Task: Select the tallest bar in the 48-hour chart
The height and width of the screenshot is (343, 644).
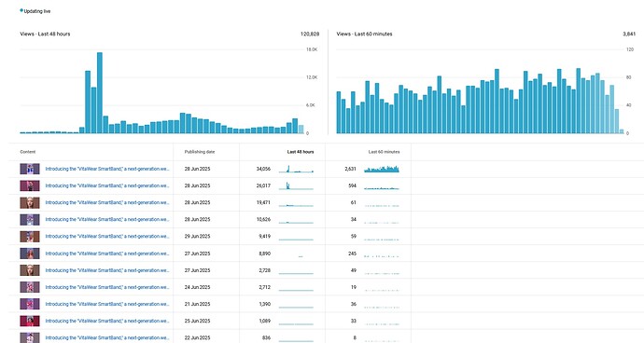Action: pyautogui.click(x=99, y=92)
